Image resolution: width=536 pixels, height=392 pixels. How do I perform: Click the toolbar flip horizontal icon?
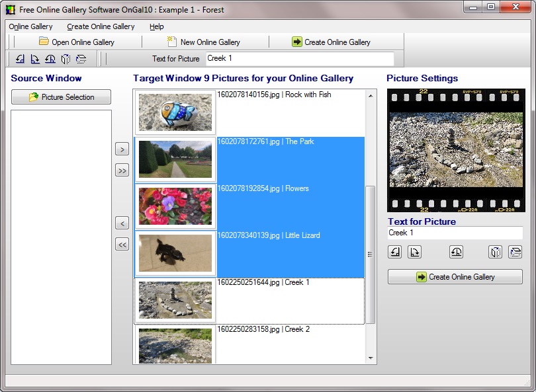pyautogui.click(x=66, y=59)
